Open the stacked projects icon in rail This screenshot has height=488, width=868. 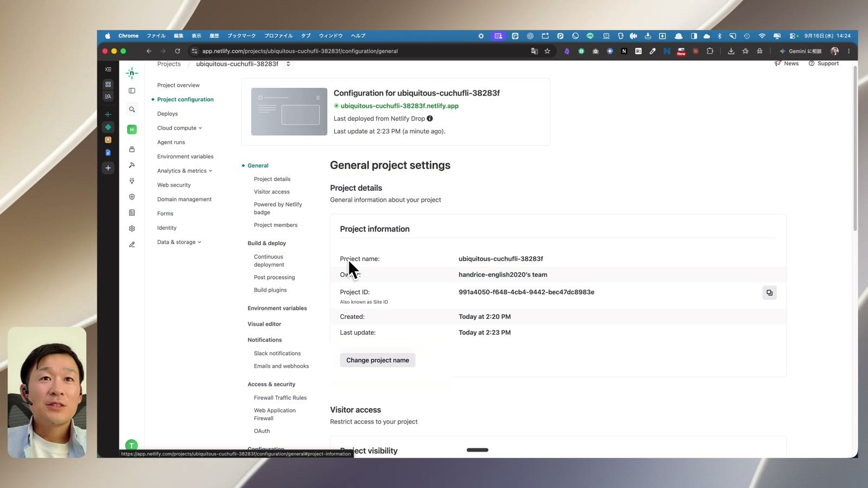pos(132,150)
